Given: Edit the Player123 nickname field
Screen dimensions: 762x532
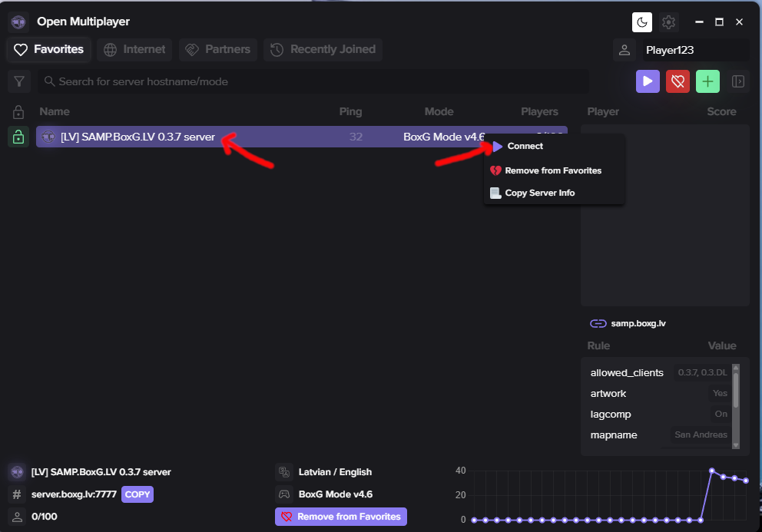Looking at the screenshot, I should pos(695,50).
